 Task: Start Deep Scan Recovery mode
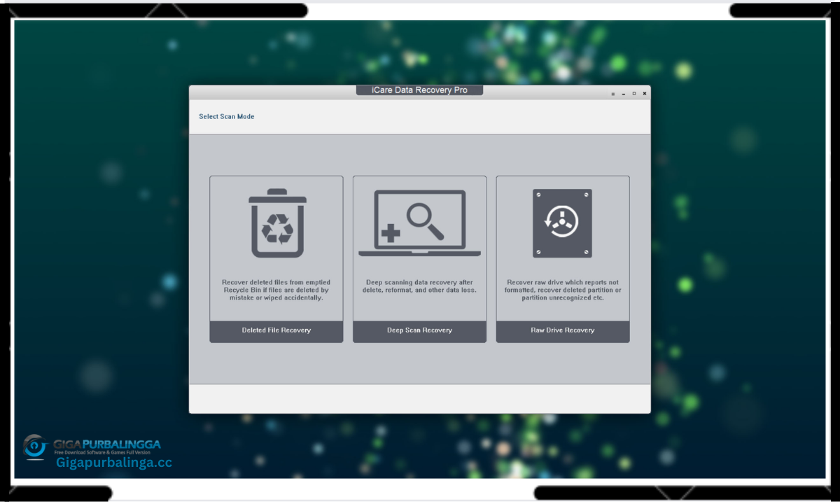coord(419,330)
